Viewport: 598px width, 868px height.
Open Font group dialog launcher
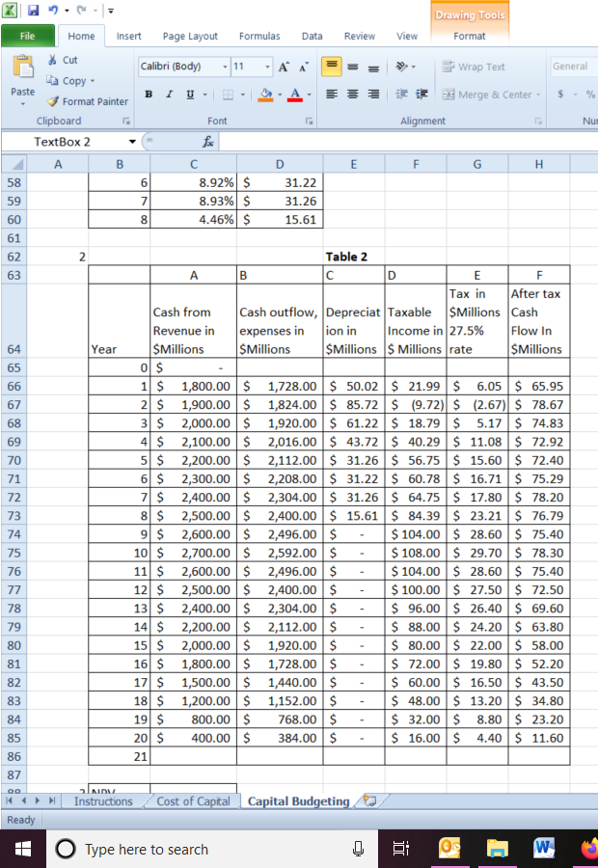click(x=309, y=121)
